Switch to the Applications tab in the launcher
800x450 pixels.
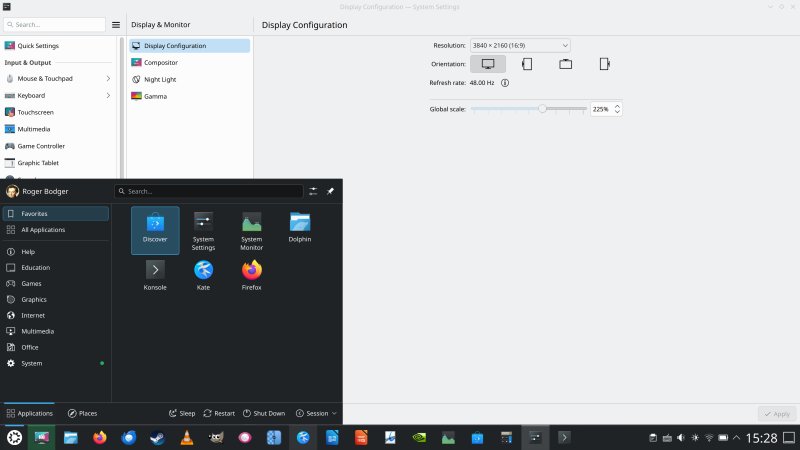tap(29, 413)
